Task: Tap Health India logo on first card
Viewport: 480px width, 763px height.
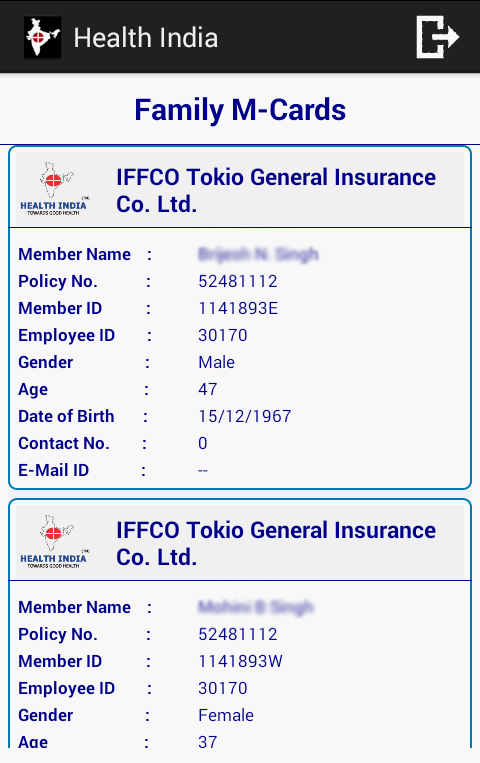Action: pos(55,189)
